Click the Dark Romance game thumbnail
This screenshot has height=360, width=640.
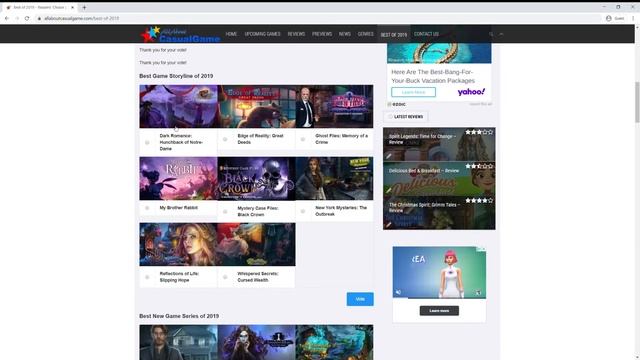(178, 107)
